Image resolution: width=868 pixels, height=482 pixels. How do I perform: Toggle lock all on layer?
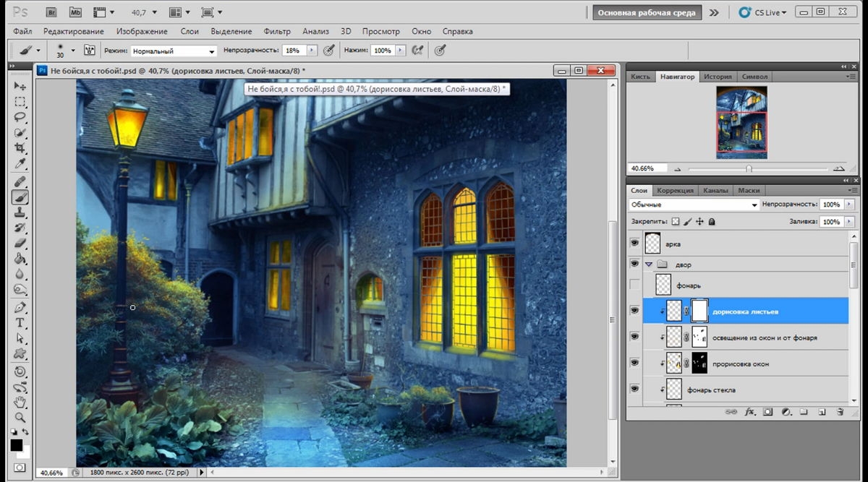712,222
